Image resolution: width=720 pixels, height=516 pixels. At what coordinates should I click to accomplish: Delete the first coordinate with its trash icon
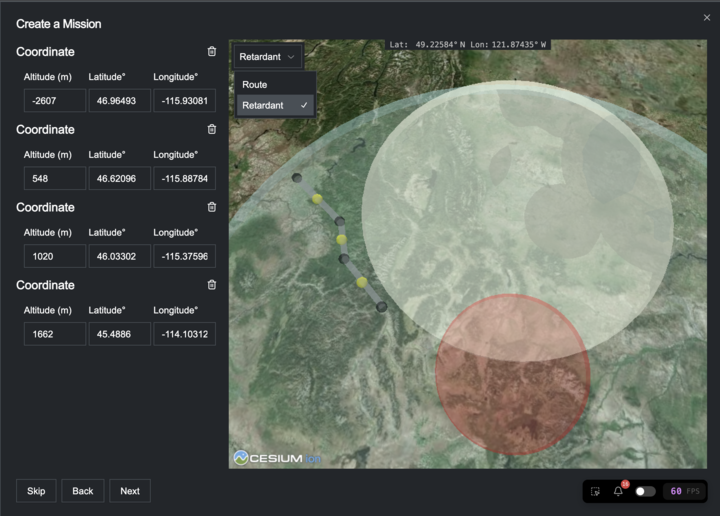(x=211, y=52)
